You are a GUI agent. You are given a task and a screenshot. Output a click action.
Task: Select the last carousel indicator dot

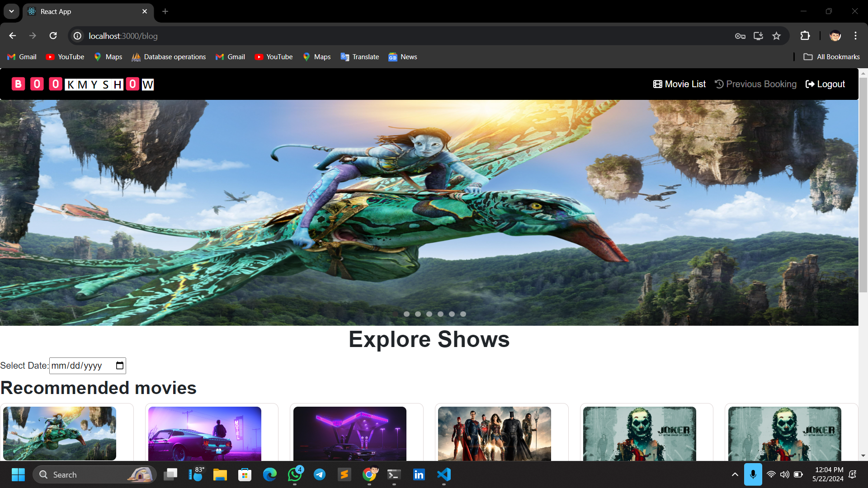tap(463, 314)
